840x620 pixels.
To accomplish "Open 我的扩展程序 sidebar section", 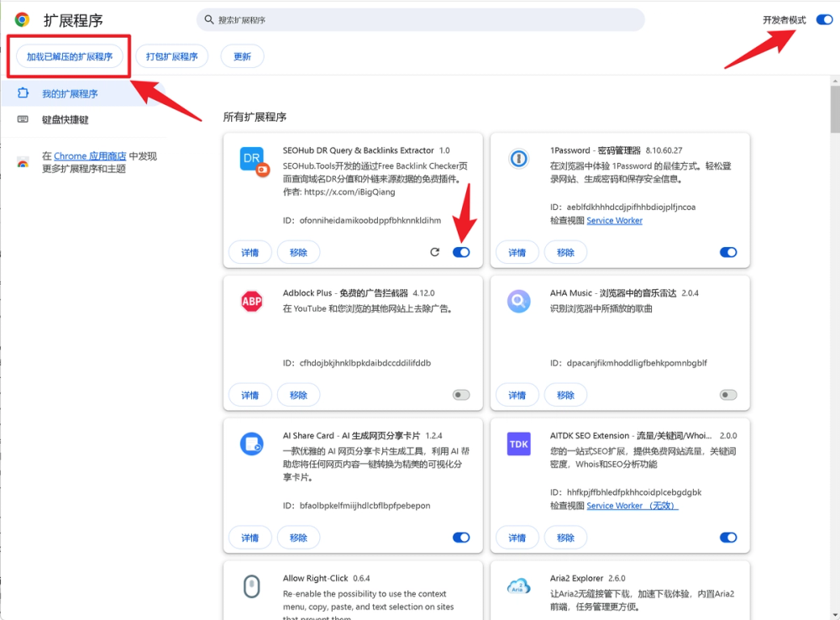I will [83, 93].
